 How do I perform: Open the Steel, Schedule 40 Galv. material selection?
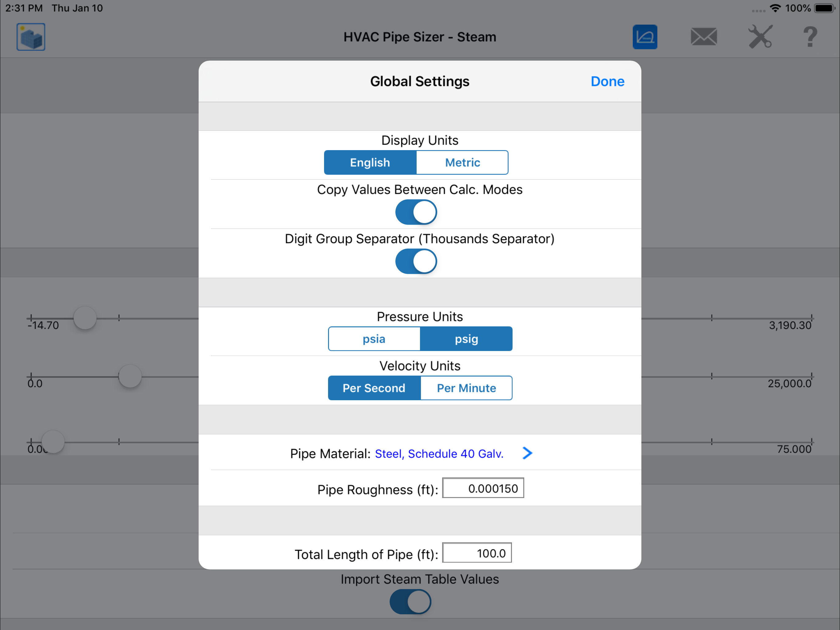click(x=439, y=454)
